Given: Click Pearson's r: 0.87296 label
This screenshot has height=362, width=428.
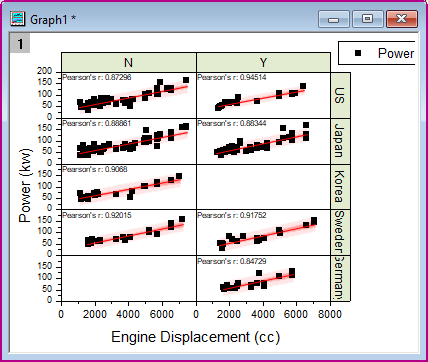Looking at the screenshot, I should point(97,77).
